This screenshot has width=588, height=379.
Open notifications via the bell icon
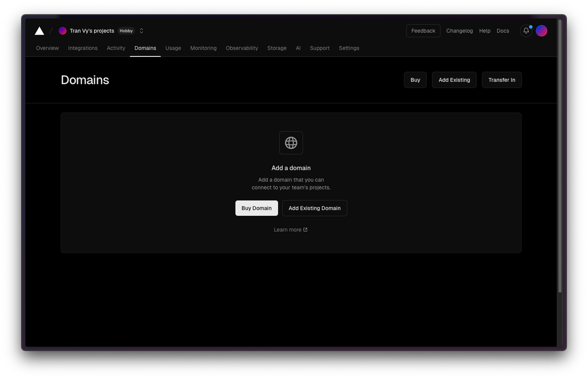[x=525, y=30]
